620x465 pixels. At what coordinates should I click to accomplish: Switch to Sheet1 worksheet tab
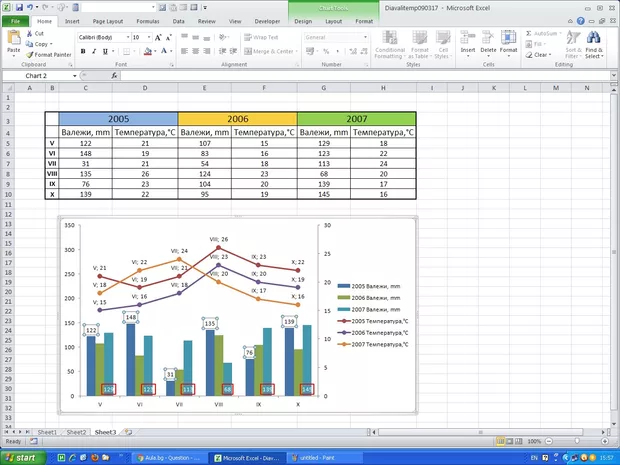tap(47, 432)
